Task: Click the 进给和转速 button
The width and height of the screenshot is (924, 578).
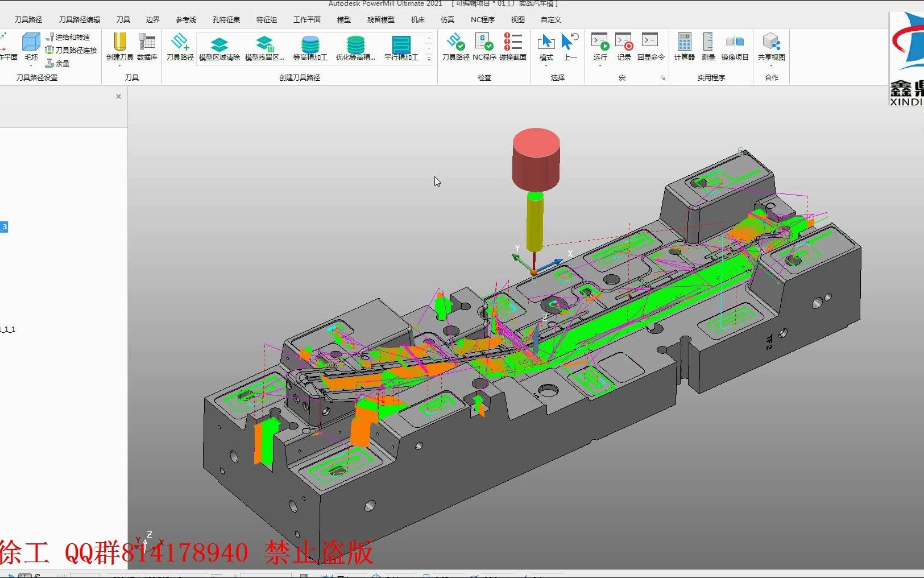Action: point(68,37)
